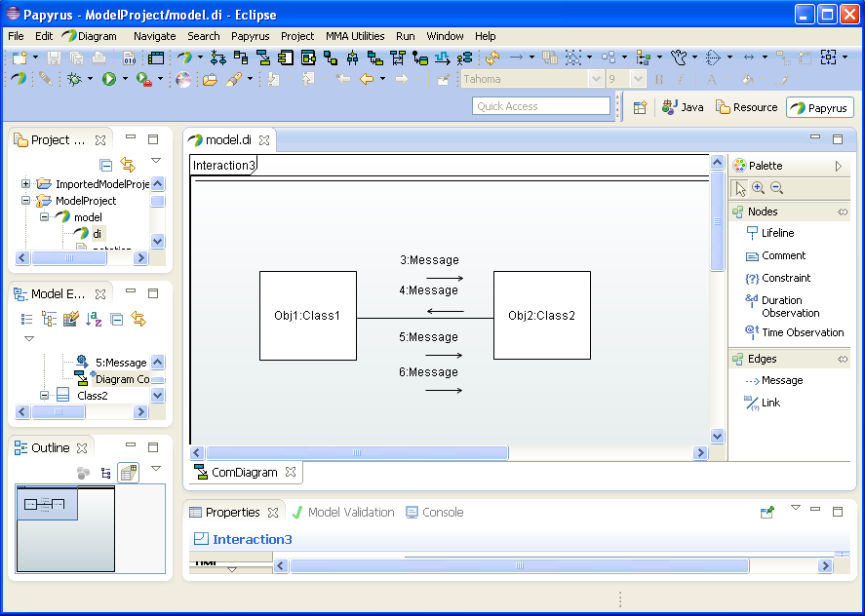Click the Properties view horizontal scrollbar thumb
865x616 pixels.
519,566
